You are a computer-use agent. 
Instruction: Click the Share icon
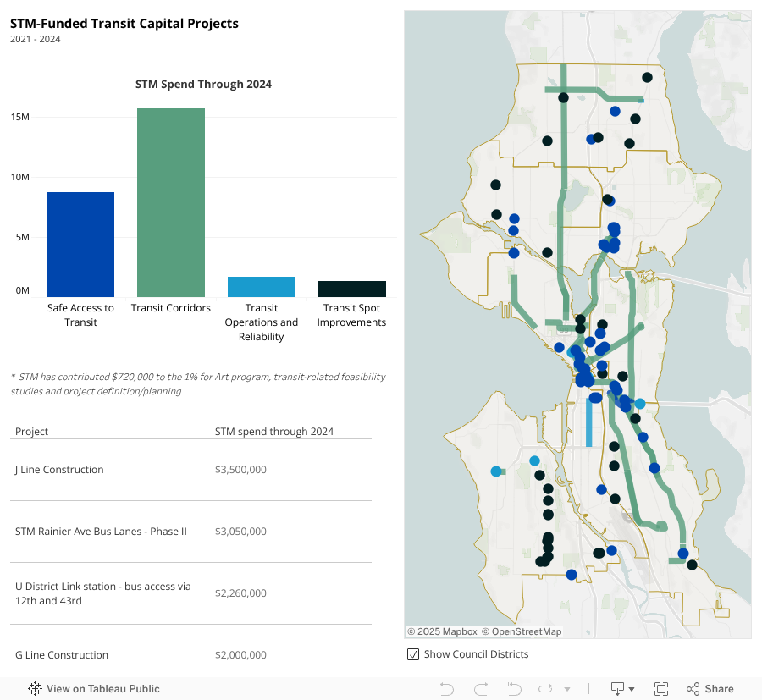coord(693,688)
